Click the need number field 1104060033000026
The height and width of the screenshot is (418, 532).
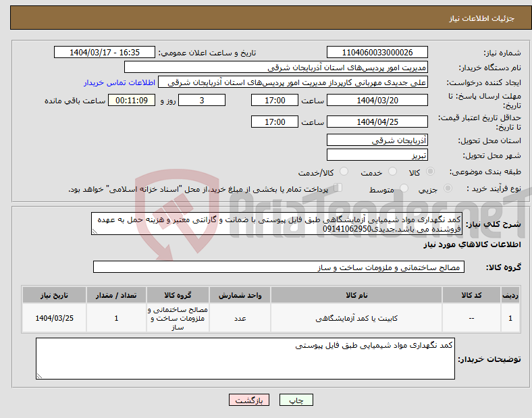tap(377, 52)
